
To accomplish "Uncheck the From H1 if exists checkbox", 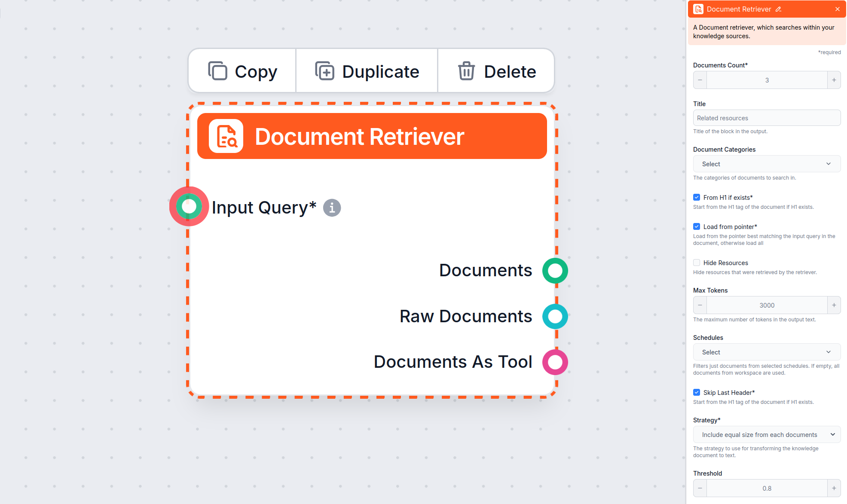I will (x=697, y=197).
